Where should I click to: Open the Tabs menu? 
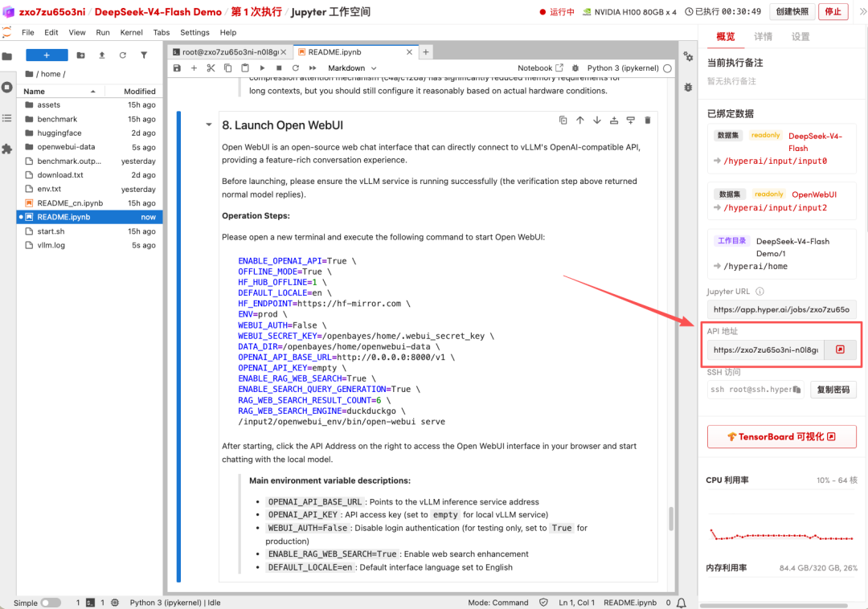161,33
